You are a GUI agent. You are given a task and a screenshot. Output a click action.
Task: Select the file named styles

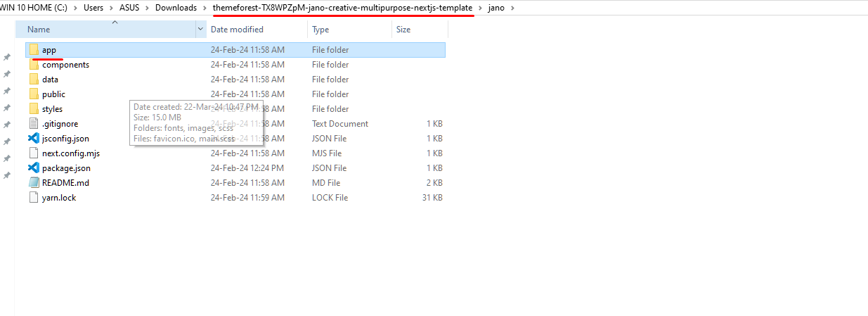coord(52,109)
